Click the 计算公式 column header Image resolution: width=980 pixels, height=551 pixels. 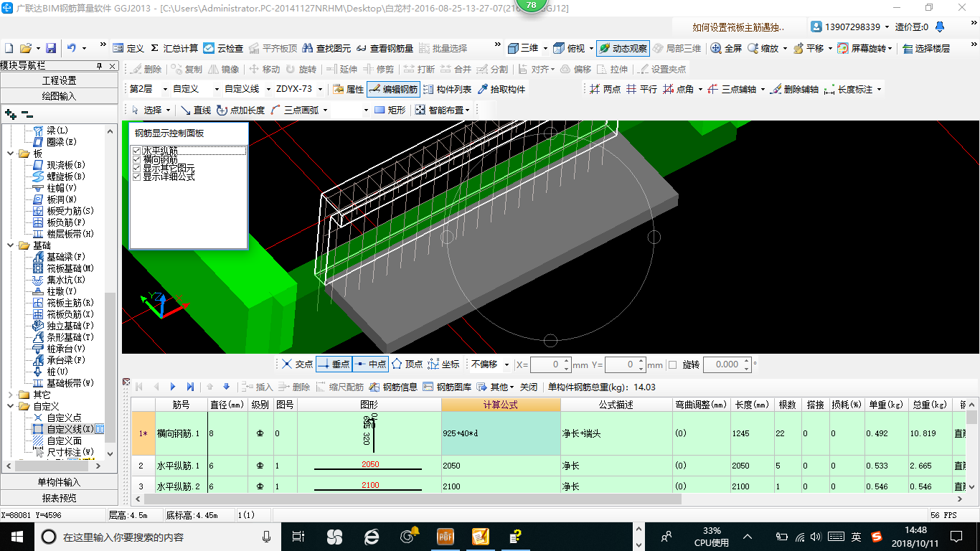point(501,405)
